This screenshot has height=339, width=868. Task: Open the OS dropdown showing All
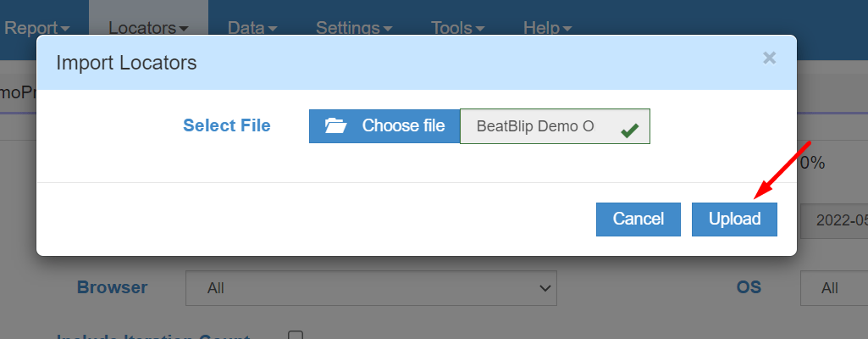[833, 288]
